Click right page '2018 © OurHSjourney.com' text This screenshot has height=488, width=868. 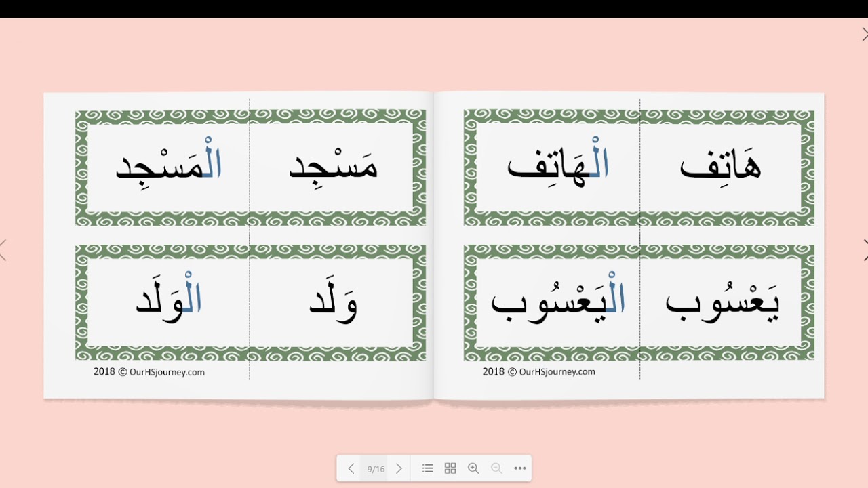click(539, 372)
